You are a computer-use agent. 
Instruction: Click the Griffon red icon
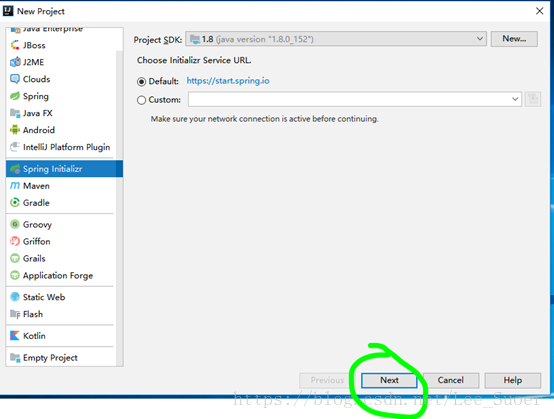(15, 241)
